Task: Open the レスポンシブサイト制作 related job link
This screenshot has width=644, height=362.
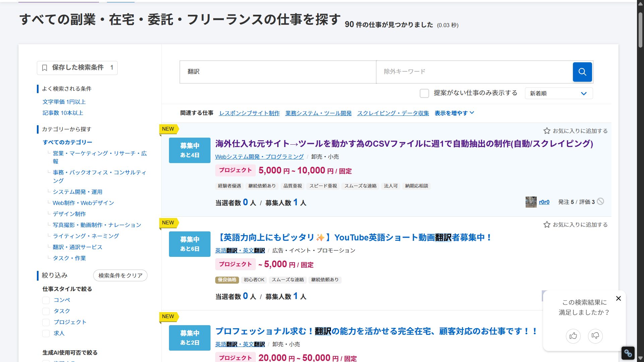Action: [249, 113]
